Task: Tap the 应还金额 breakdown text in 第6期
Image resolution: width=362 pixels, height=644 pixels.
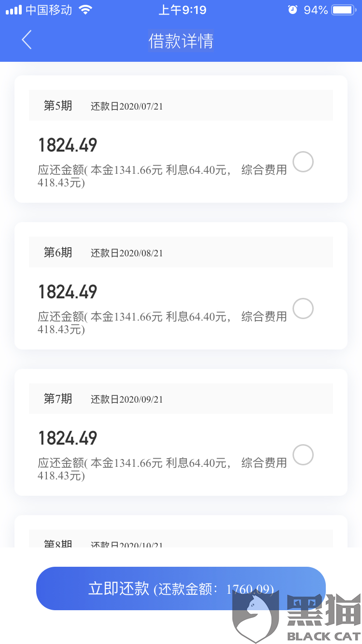Action: [162, 323]
